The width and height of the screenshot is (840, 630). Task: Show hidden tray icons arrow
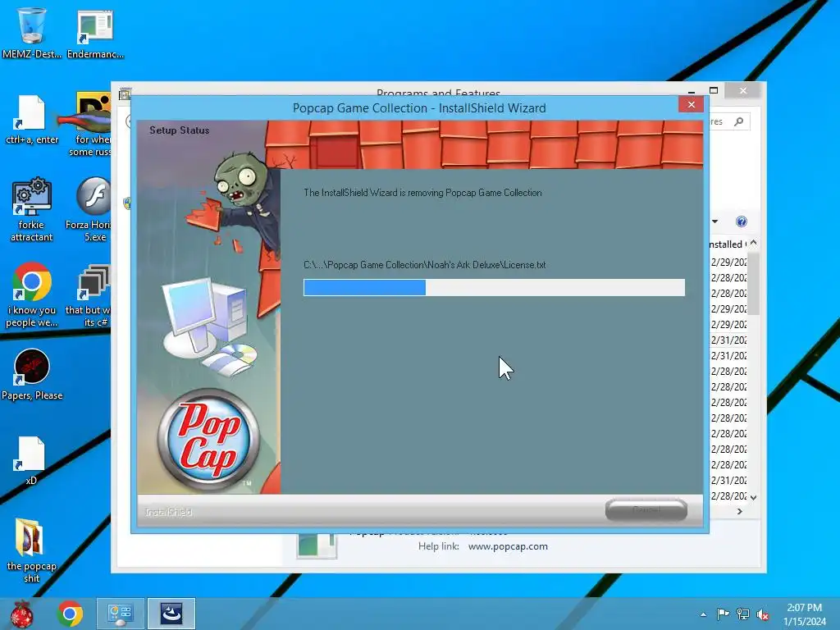click(x=703, y=614)
